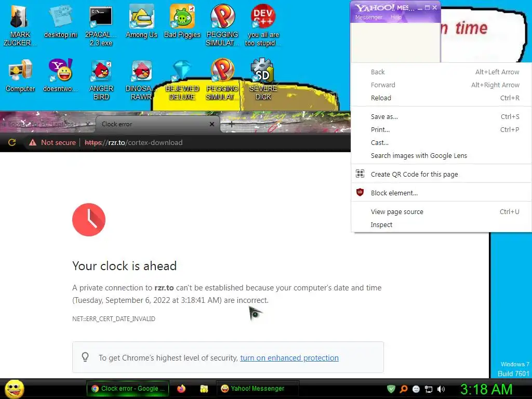The width and height of the screenshot is (532, 399).
Task: Select the Computer desktop icon
Action: [x=20, y=75]
